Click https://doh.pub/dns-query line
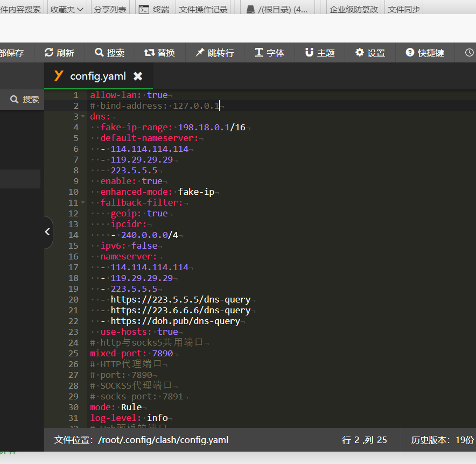476x464 pixels. (176, 321)
